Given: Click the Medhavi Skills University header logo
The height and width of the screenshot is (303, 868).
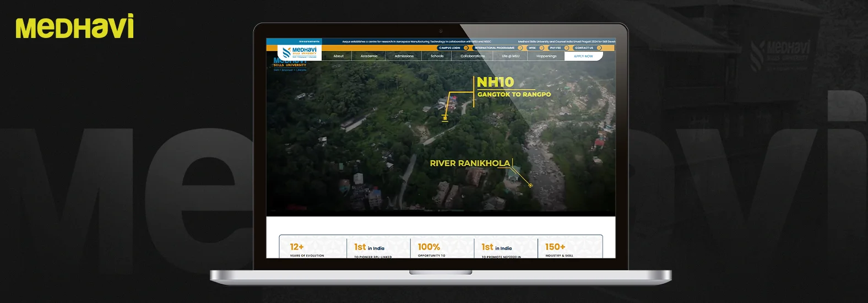Looking at the screenshot, I should 299,52.
